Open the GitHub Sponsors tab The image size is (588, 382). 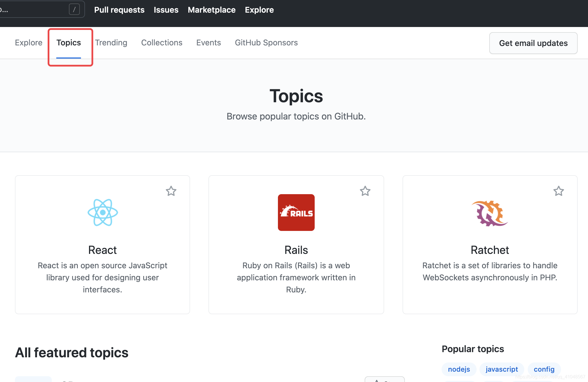click(266, 43)
